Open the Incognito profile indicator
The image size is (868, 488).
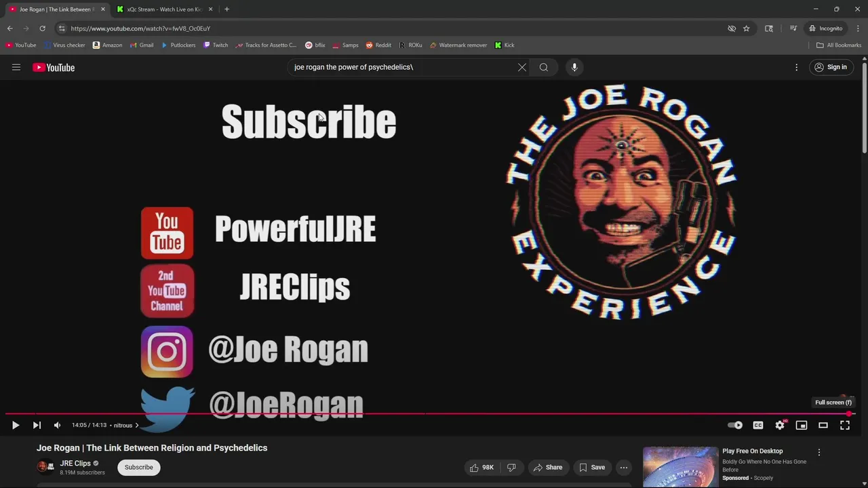pos(825,28)
